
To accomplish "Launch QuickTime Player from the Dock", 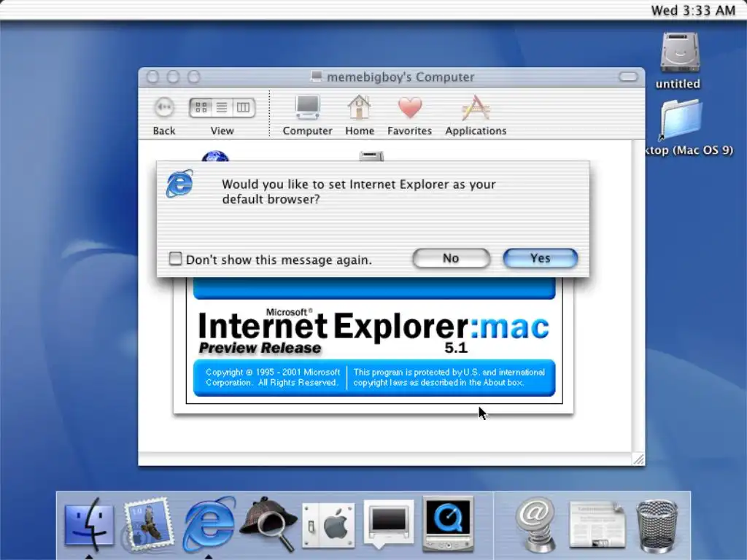I will [448, 524].
